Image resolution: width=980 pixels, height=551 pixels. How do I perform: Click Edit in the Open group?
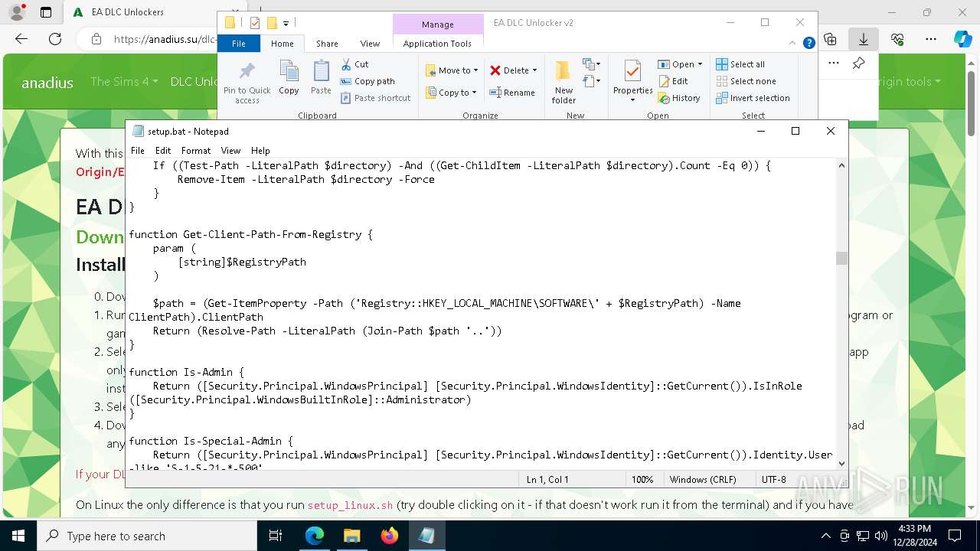pyautogui.click(x=673, y=81)
